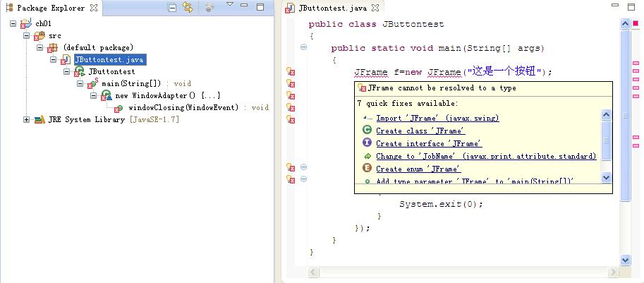The width and height of the screenshot is (644, 283).
Task: Click the Create class 'JFrame' fix
Action: click(420, 131)
